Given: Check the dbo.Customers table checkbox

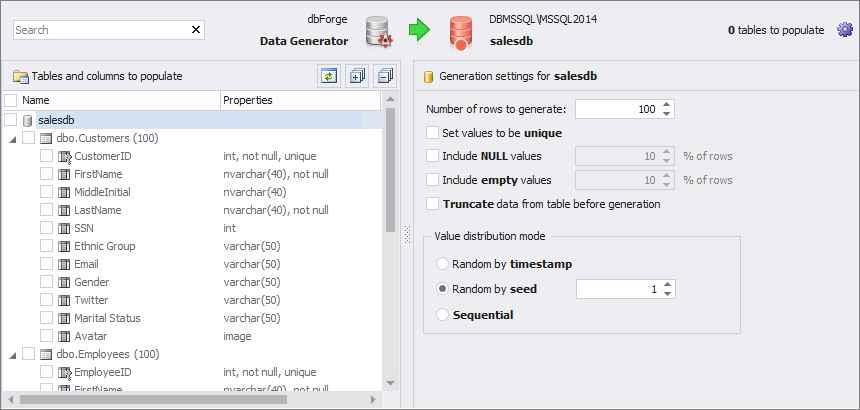Looking at the screenshot, I should pos(29,138).
